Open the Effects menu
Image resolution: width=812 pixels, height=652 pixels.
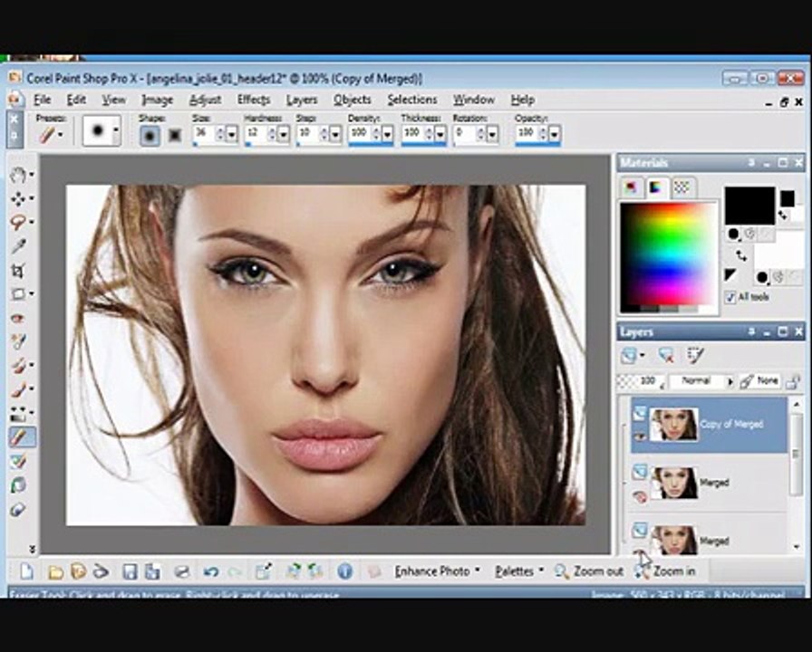pyautogui.click(x=254, y=100)
